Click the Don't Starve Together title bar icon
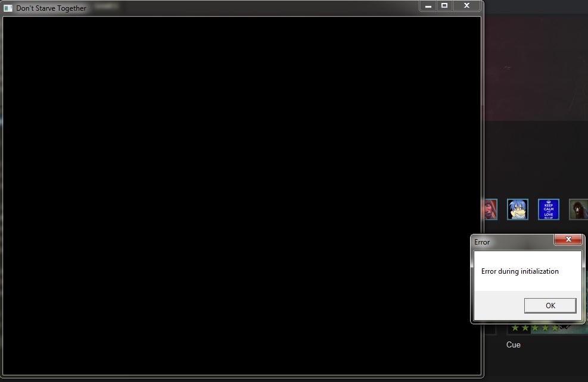588x382 pixels. point(8,8)
